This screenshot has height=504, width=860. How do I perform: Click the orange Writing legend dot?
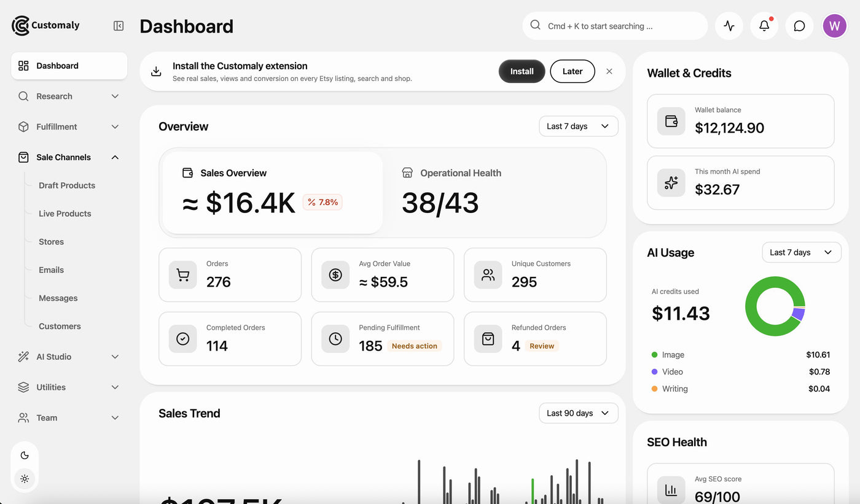(654, 389)
